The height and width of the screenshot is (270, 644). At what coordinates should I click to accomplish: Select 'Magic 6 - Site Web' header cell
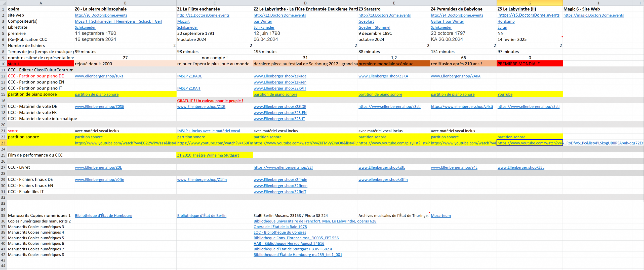click(x=598, y=9)
